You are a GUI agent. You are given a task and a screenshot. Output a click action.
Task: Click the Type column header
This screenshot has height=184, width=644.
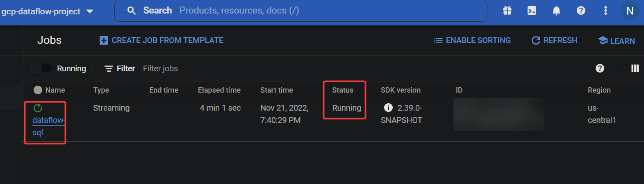point(101,90)
